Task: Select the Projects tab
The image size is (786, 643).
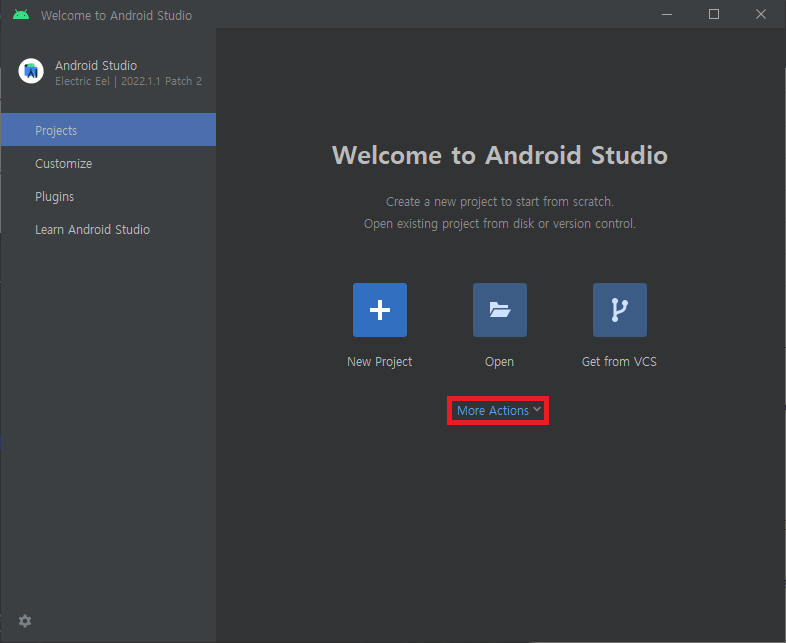Action: (x=108, y=130)
